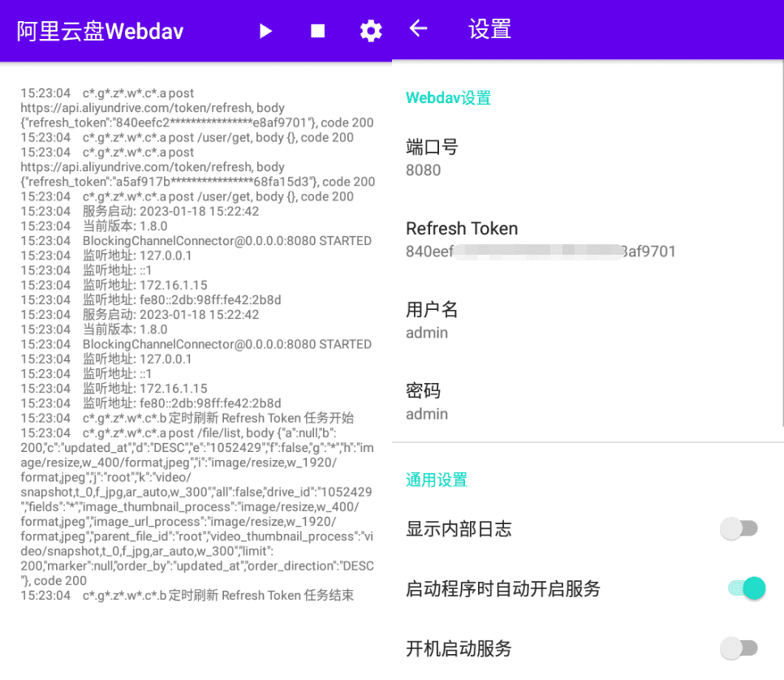Select the first 当前版本: 1.8.0 log line

125,226
